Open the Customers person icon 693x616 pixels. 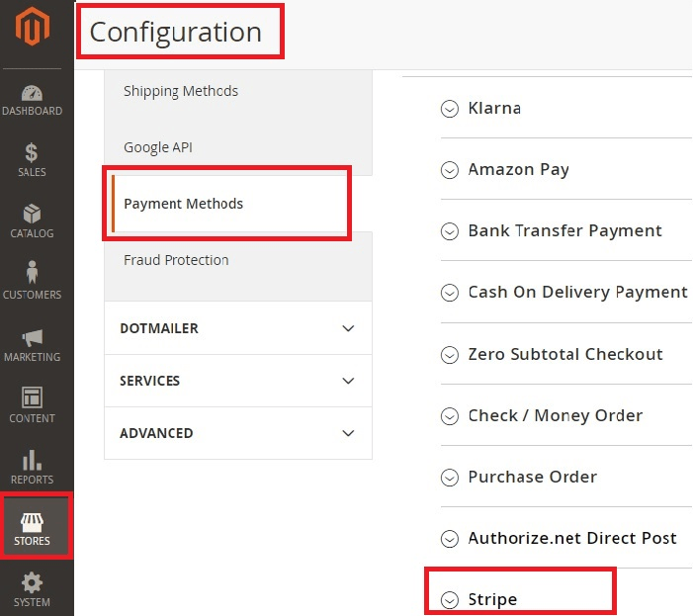[32, 274]
